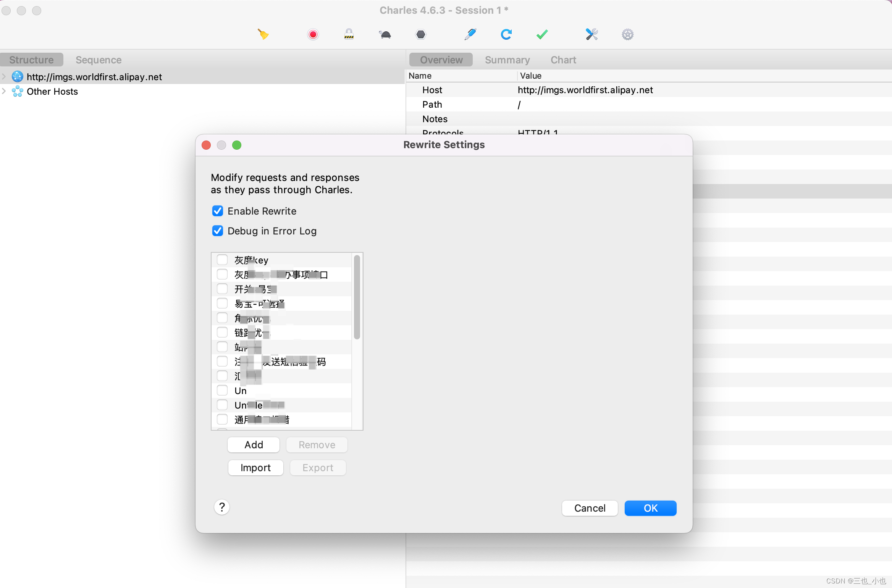Click the broom clear session icon

click(263, 34)
